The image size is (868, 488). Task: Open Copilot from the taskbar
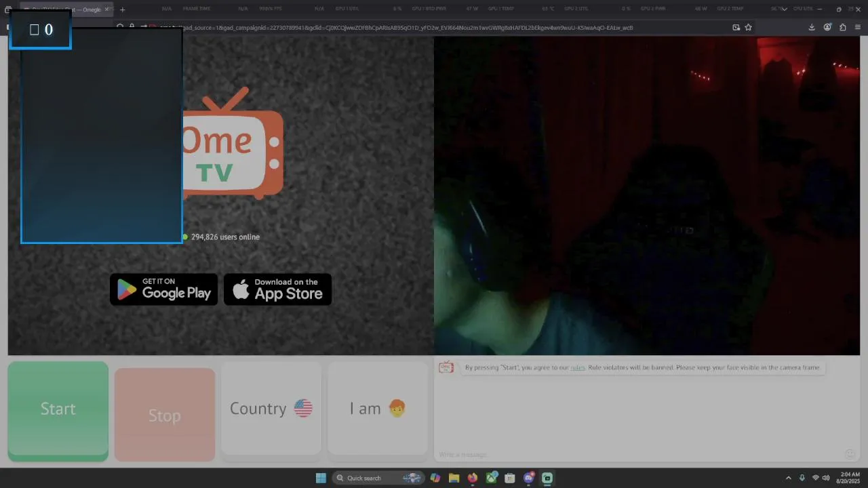point(435,478)
